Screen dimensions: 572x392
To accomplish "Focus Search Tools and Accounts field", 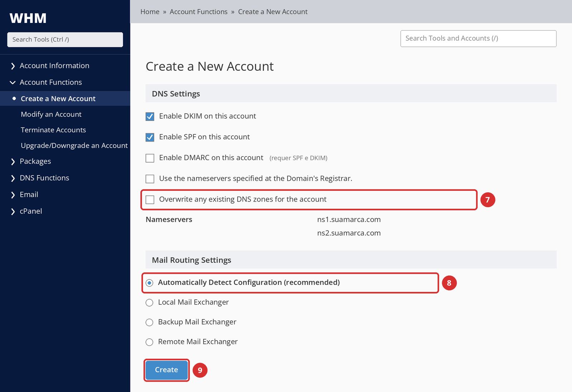I will click(x=478, y=39).
